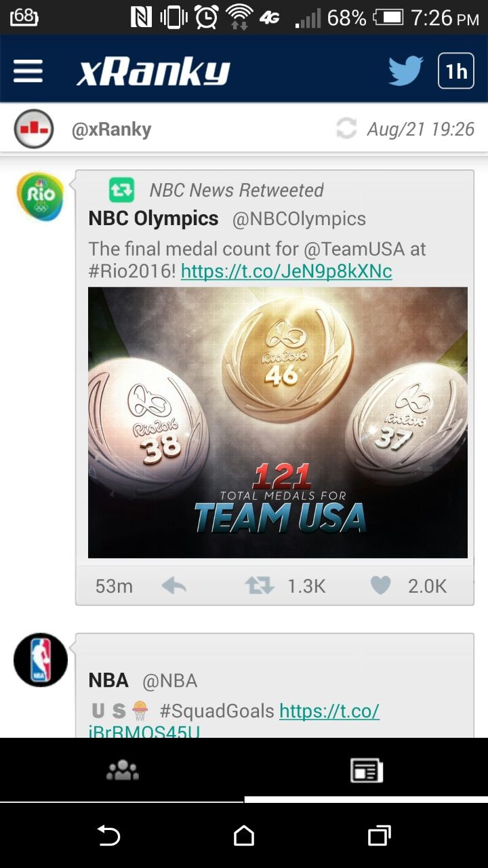This screenshot has height=868, width=488.
Task: Open the @NBCOlympics handle
Action: pos(299,219)
